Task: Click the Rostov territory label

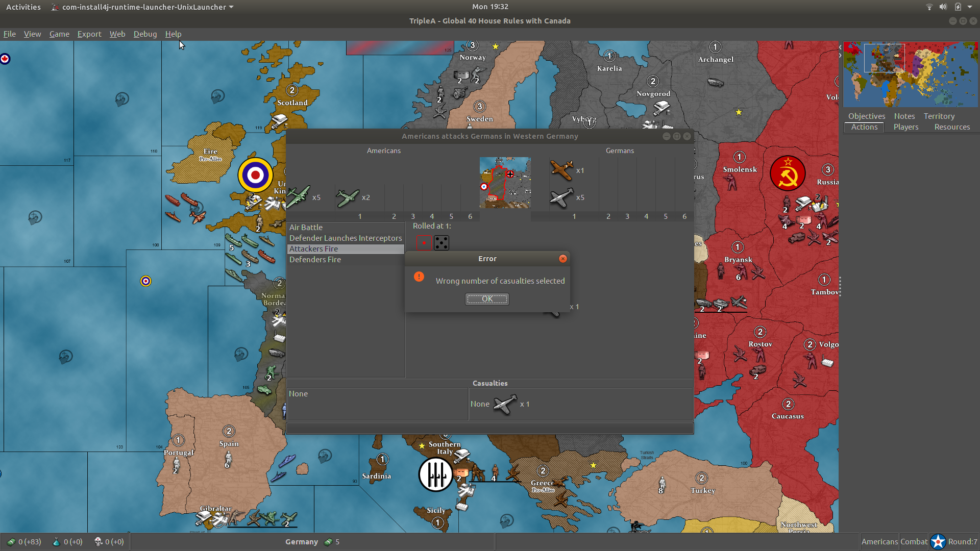Action: 761,344
